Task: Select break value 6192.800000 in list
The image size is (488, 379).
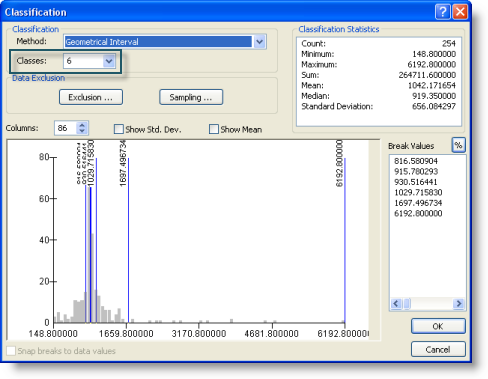Action: pyautogui.click(x=418, y=213)
